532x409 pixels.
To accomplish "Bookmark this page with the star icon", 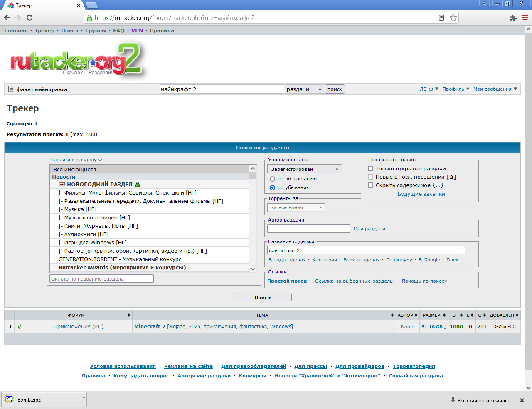I will click(453, 18).
